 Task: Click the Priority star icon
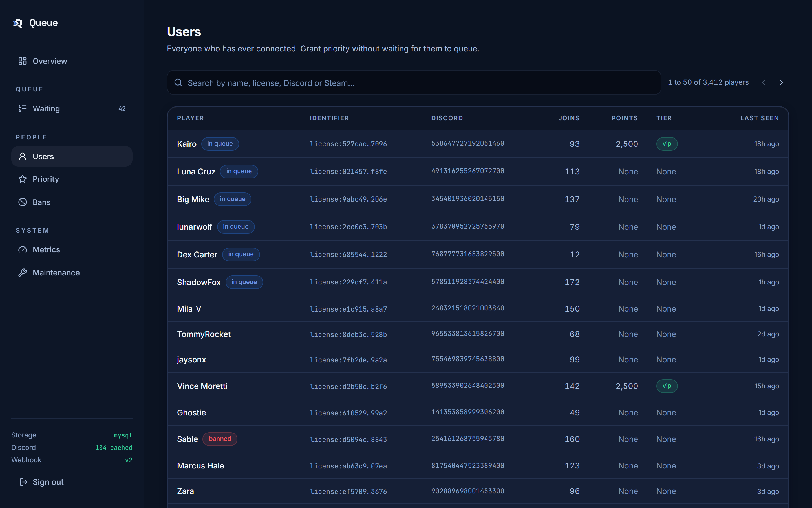(23, 179)
